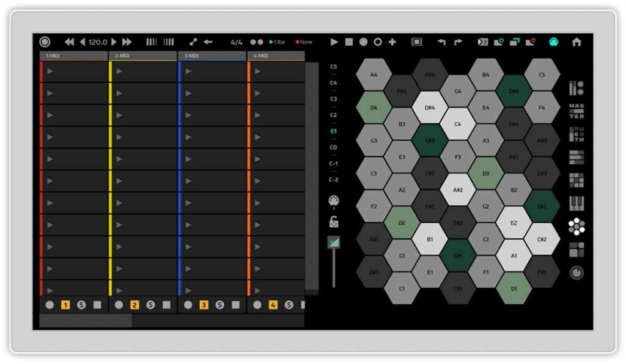
Task: Open the 4/4 time signature selector
Action: coord(237,42)
